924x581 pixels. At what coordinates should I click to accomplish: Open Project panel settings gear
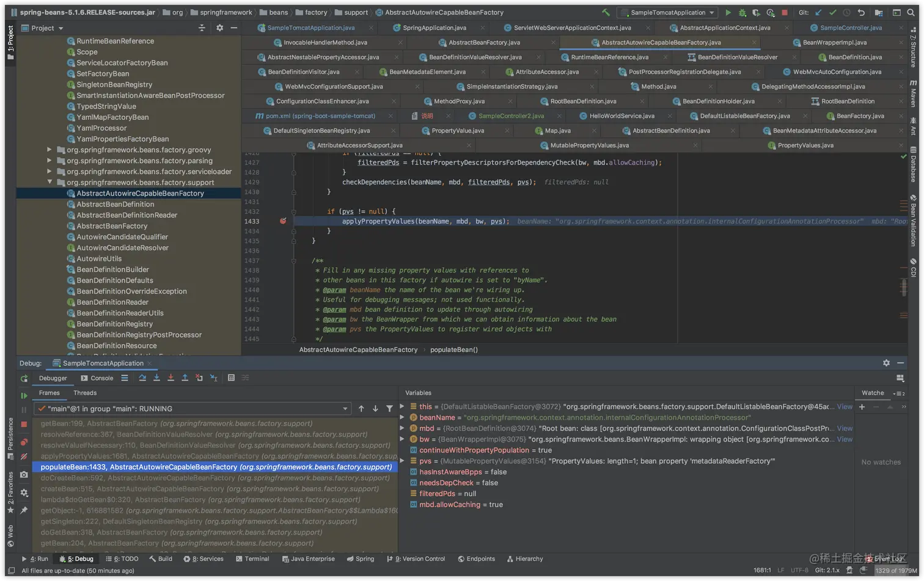click(220, 28)
